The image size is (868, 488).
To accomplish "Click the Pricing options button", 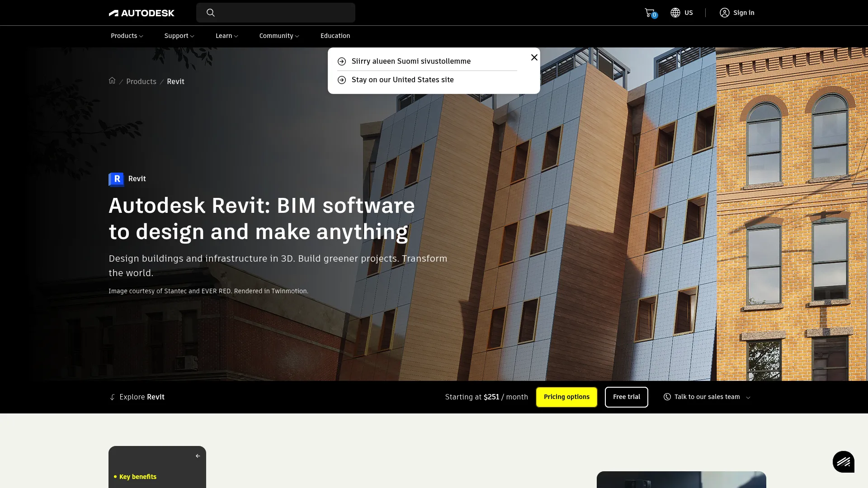I will (x=566, y=397).
